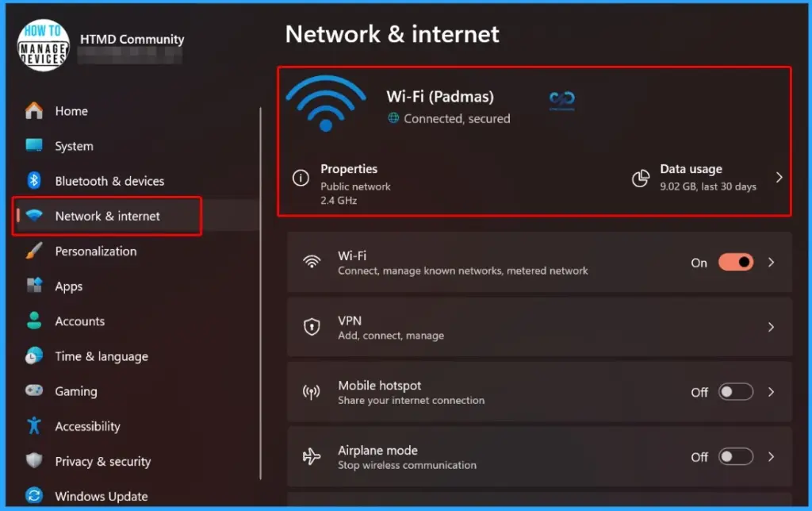Enable the Mobile hotspot toggle
Screen dimensions: 812x511
coord(735,392)
